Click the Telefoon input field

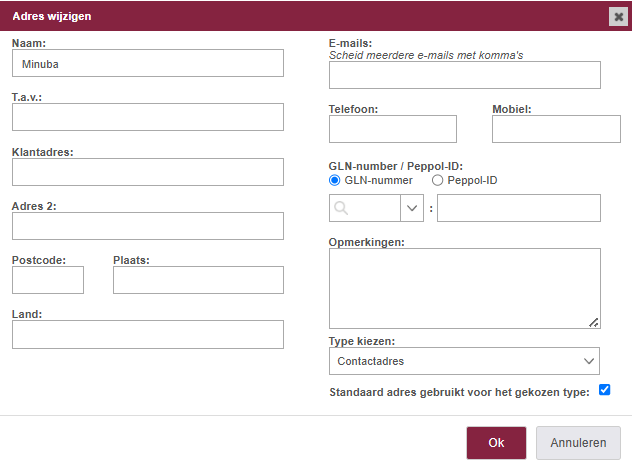(x=393, y=129)
